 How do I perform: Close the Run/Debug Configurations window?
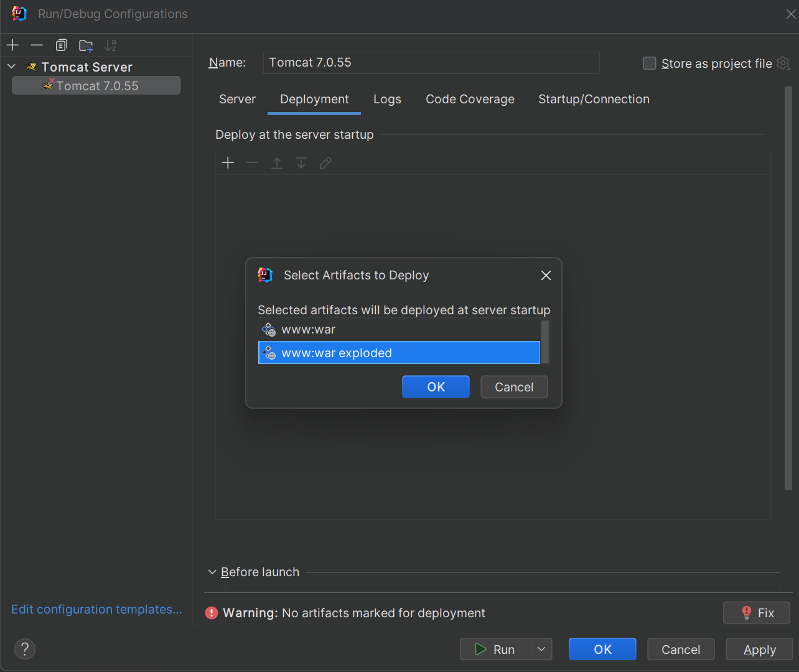[790, 14]
